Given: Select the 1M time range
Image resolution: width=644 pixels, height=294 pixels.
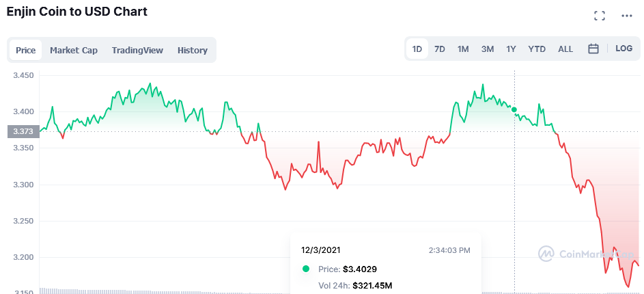Looking at the screenshot, I should coord(463,49).
